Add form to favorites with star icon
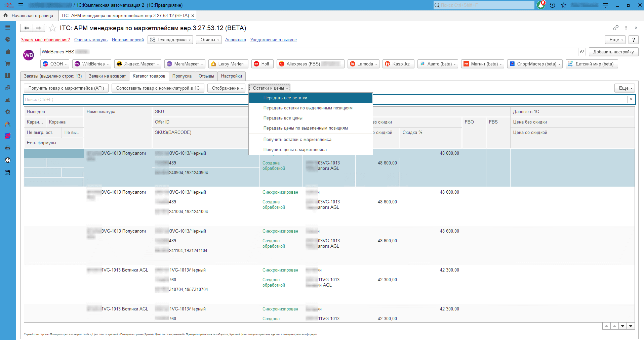The width and height of the screenshot is (644, 340). tap(52, 28)
